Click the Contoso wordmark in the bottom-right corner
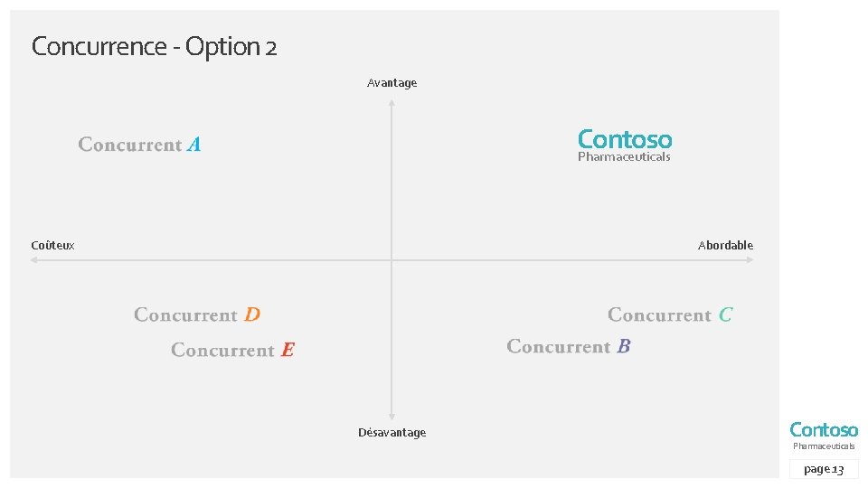 pyautogui.click(x=824, y=429)
